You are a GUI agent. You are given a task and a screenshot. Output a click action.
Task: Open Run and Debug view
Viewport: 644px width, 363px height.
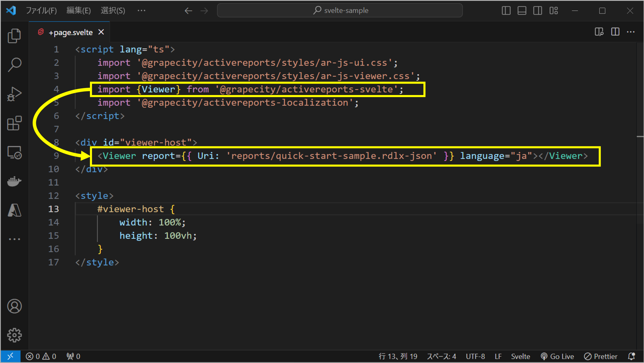[x=14, y=94]
